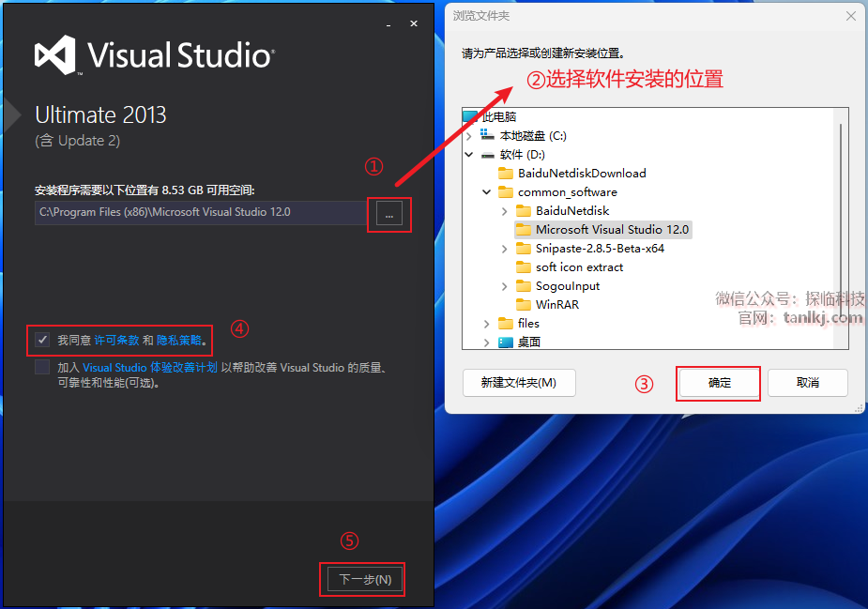
Task: Toggle the agree to license terms checkbox
Action: (x=42, y=340)
